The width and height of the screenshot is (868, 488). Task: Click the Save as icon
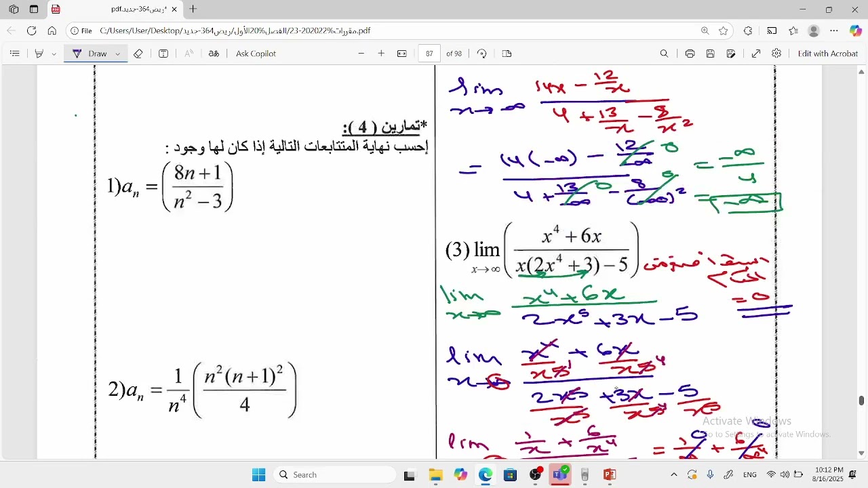(x=731, y=54)
